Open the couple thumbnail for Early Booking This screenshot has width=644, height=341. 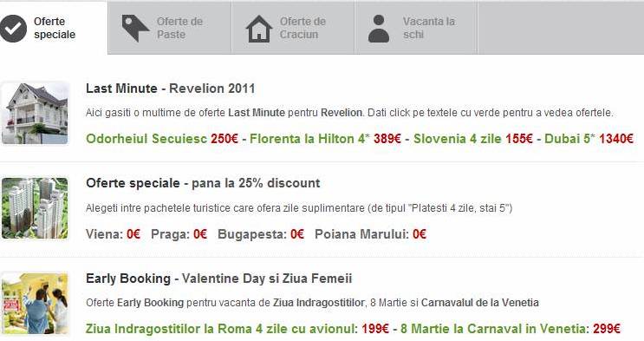click(x=35, y=303)
